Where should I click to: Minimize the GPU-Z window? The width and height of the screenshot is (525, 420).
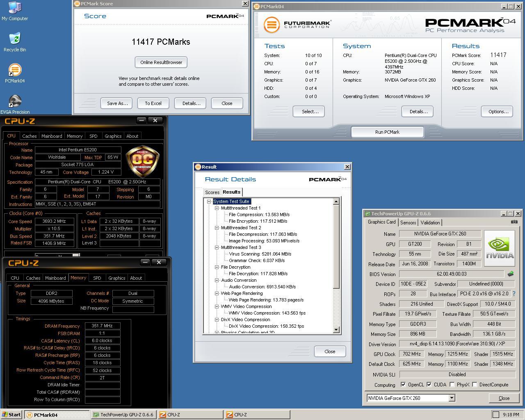[504, 214]
